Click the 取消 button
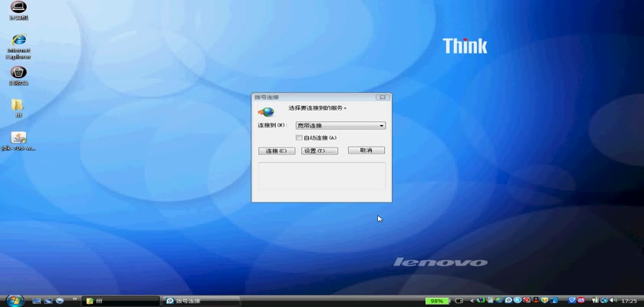Viewport: 644px width, 307px height. click(366, 150)
